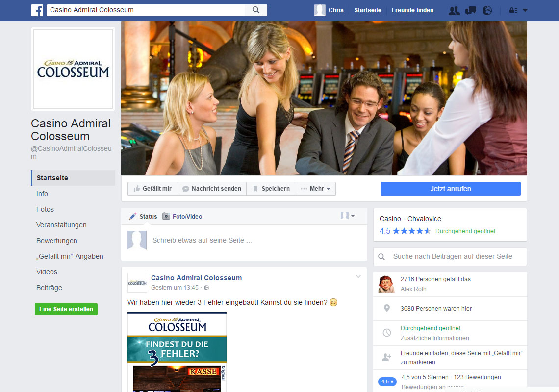Click the search magnifier button in top bar
The image size is (559, 392).
point(256,10)
